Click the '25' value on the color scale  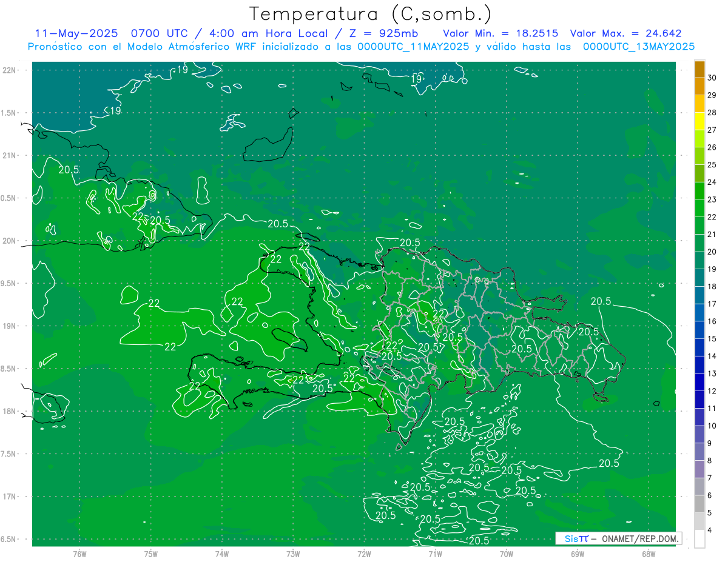[x=712, y=165]
